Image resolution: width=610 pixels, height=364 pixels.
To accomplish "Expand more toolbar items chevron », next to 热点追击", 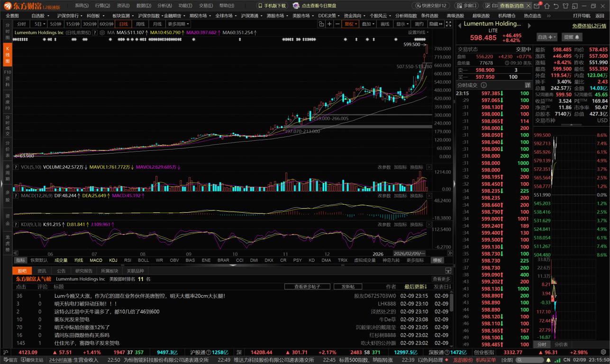I will [x=549, y=16].
